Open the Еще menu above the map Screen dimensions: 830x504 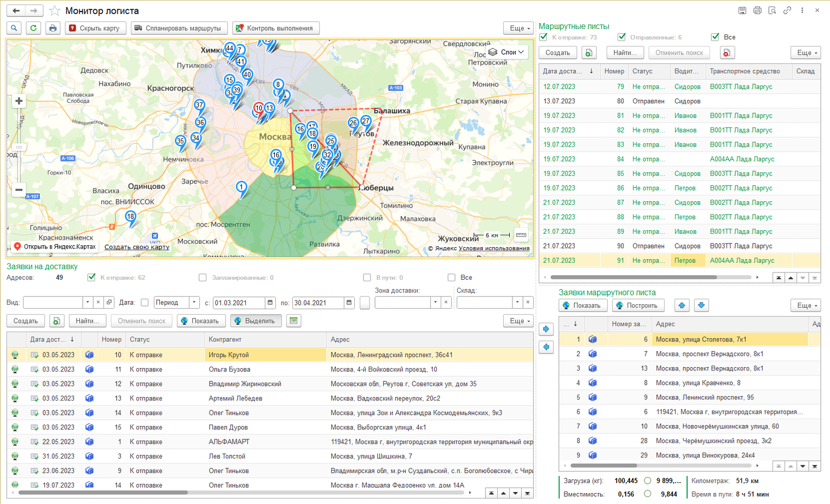tap(518, 28)
